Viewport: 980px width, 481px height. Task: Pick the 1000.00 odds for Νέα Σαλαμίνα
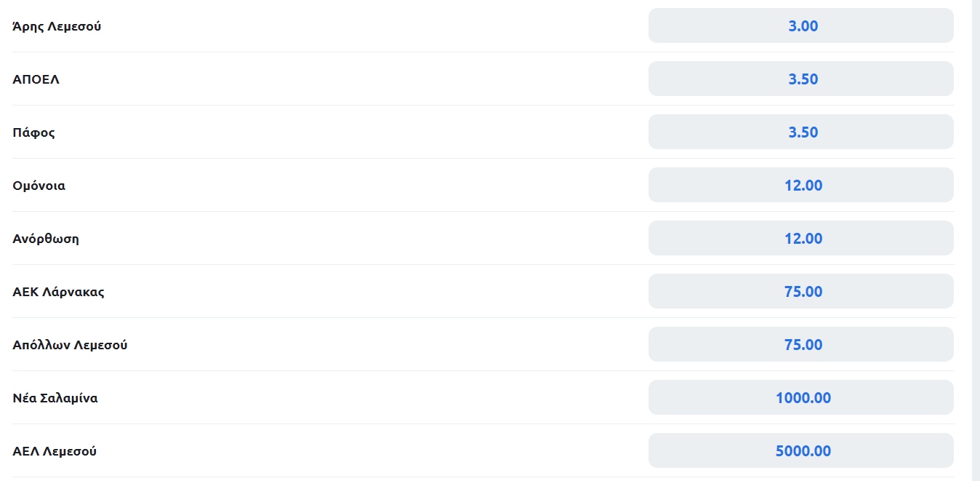(x=800, y=398)
